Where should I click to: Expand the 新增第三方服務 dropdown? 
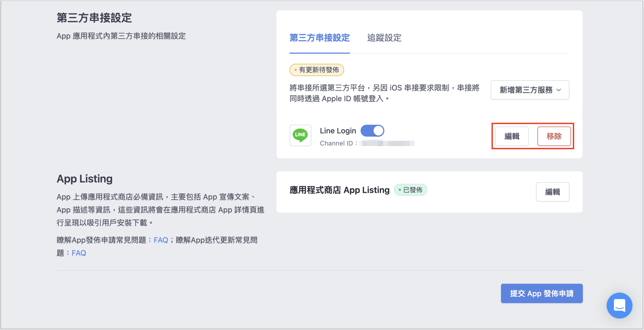530,90
